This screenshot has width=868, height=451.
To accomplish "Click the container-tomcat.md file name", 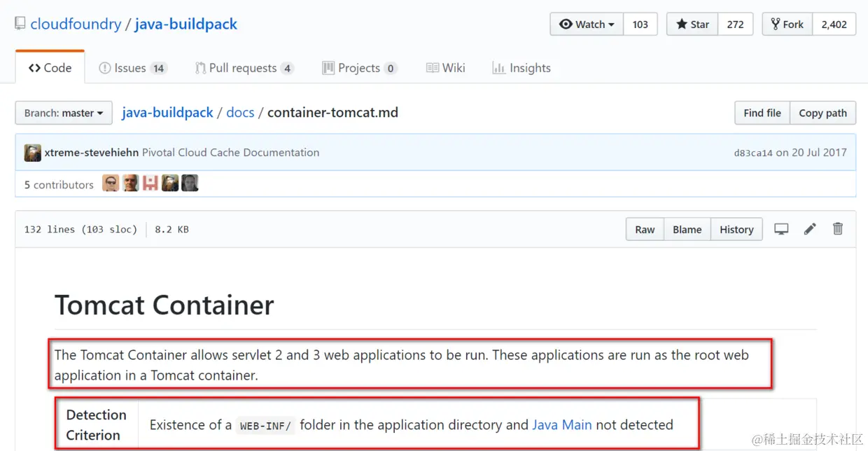I will tap(332, 113).
